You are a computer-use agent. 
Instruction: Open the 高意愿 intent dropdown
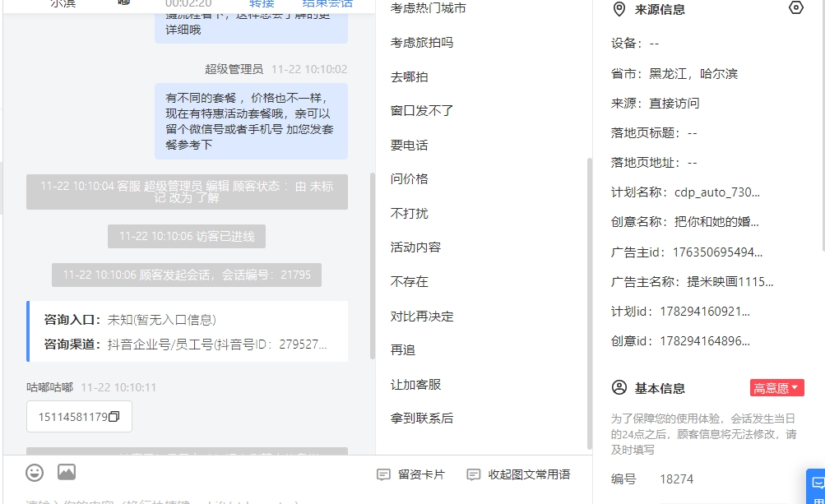coord(776,388)
